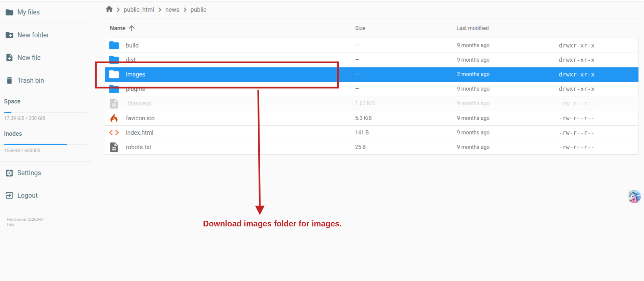Open My files in sidebar

click(28, 12)
